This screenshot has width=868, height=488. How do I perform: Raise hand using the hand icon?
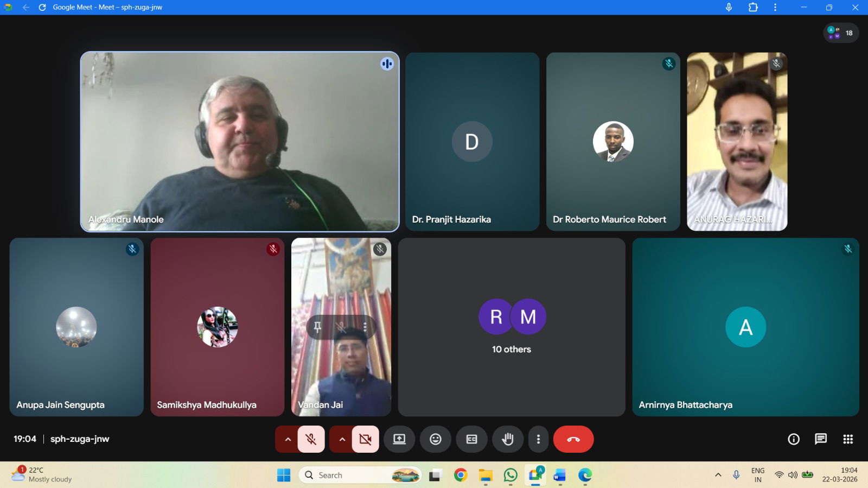pyautogui.click(x=507, y=439)
